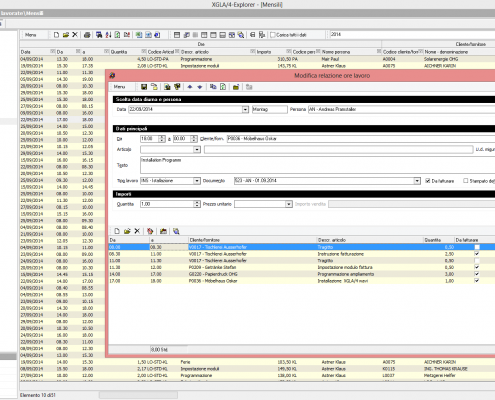Open the Articolo dropdown
This screenshot has width=495, height=400.
pyautogui.click(x=197, y=149)
